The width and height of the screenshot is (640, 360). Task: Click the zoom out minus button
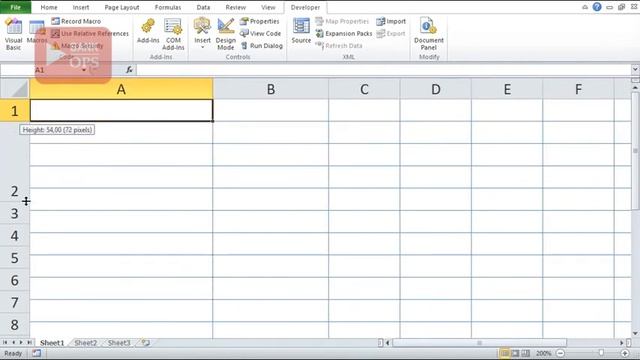tap(560, 353)
